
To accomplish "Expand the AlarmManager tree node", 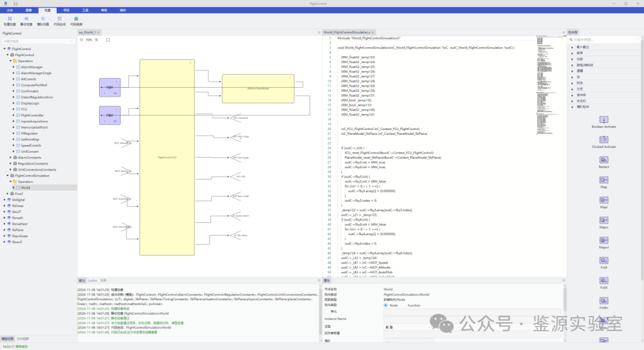I will (14, 67).
